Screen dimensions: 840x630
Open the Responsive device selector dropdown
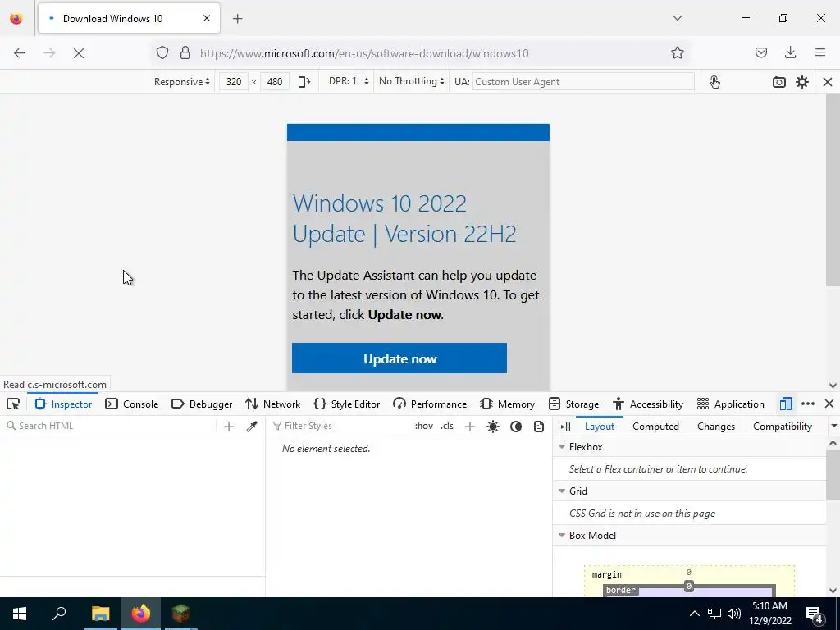tap(181, 82)
